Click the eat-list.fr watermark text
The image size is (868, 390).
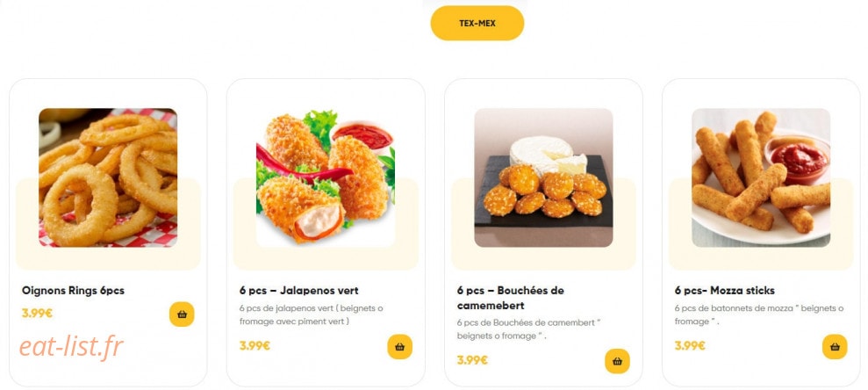71,347
